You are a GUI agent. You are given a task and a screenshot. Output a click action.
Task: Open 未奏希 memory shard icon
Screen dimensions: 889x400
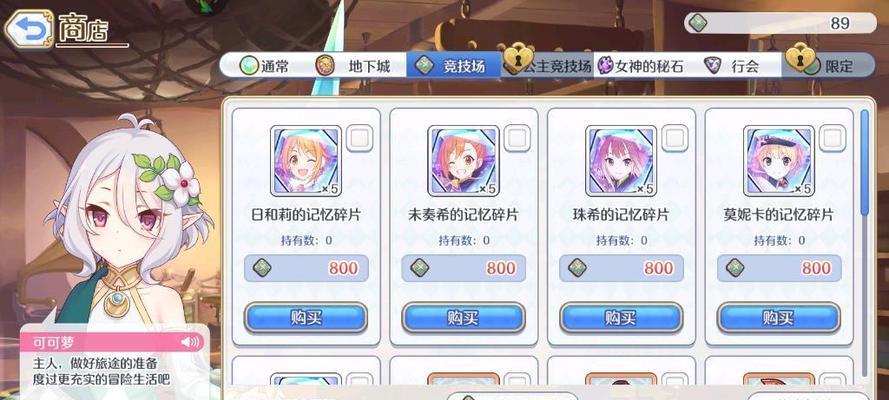pyautogui.click(x=464, y=161)
